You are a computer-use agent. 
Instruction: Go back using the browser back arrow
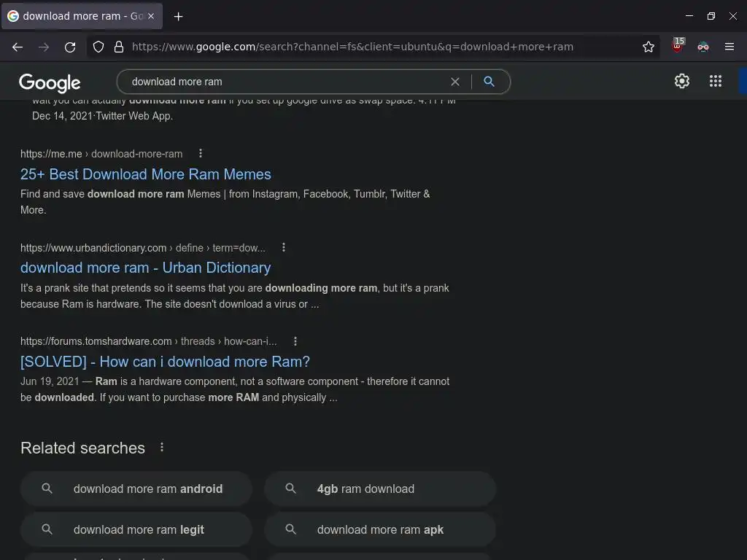pyautogui.click(x=18, y=47)
